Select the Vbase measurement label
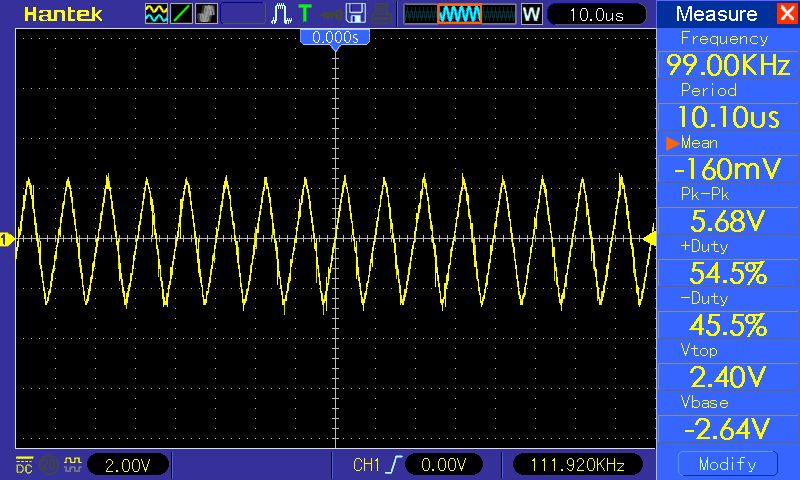Image resolution: width=800 pixels, height=480 pixels. tap(704, 402)
